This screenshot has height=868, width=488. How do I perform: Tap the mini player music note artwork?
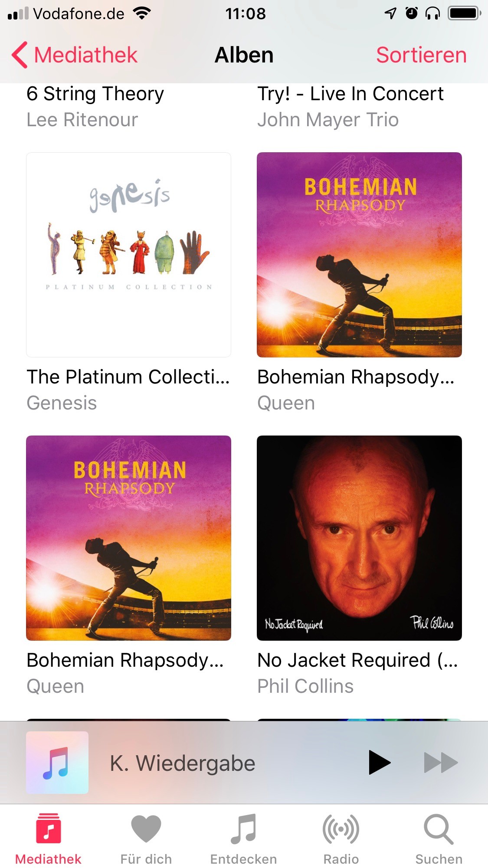[57, 763]
